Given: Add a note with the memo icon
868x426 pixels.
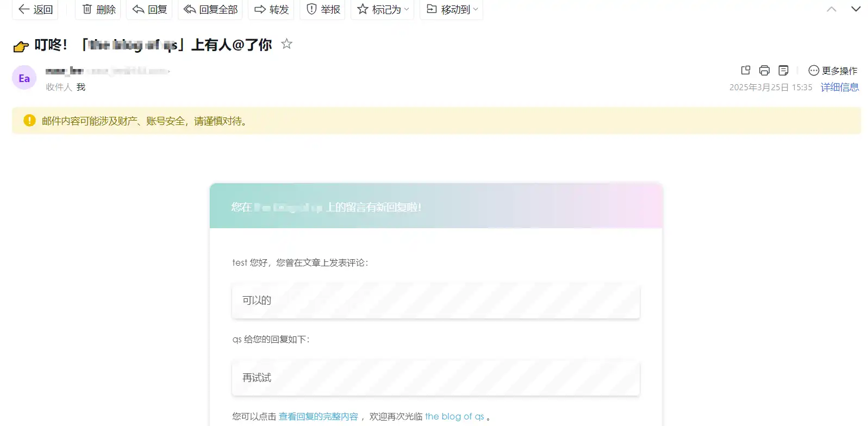Looking at the screenshot, I should point(783,70).
